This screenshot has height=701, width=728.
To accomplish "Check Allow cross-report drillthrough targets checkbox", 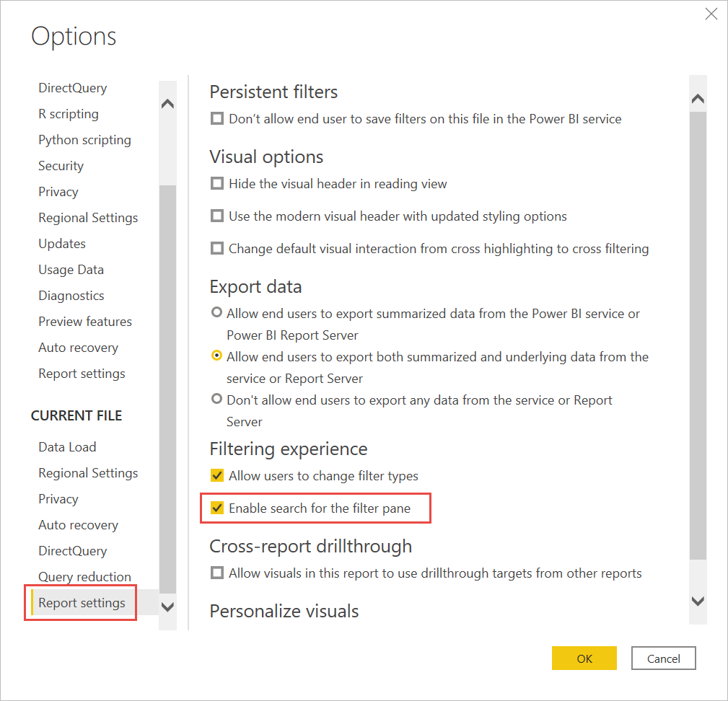I will click(217, 573).
